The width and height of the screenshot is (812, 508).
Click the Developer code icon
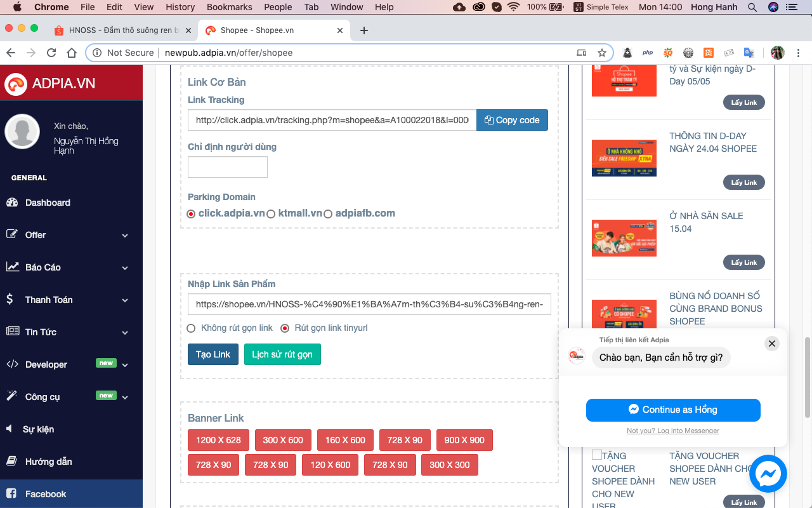(13, 364)
